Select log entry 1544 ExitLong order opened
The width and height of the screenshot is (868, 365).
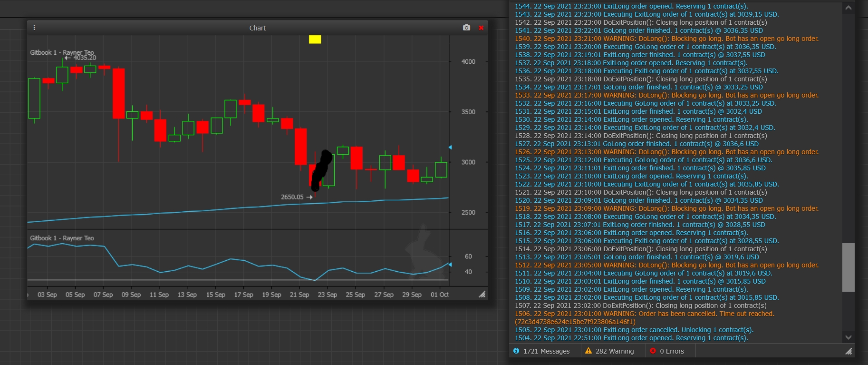(x=631, y=6)
